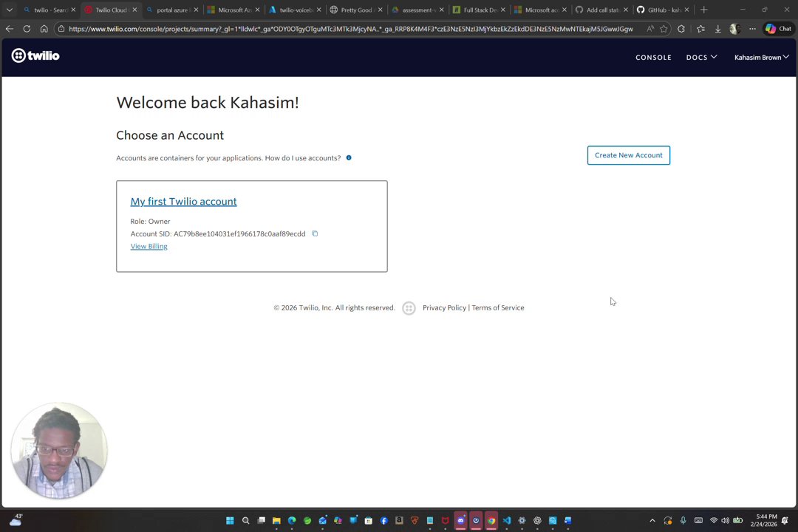Expand Kahasim Brown user menu
The image size is (798, 532).
pos(761,57)
